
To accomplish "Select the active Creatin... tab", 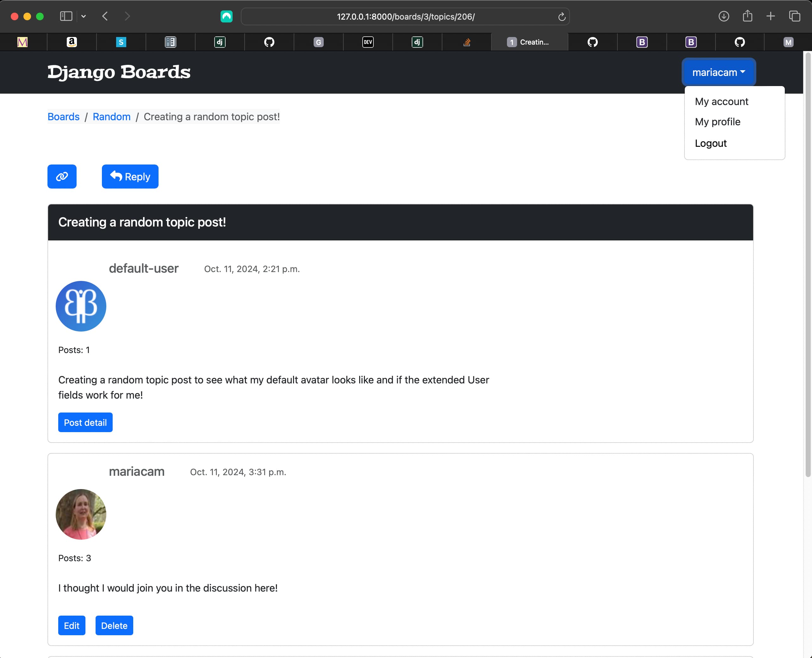I will tap(530, 42).
